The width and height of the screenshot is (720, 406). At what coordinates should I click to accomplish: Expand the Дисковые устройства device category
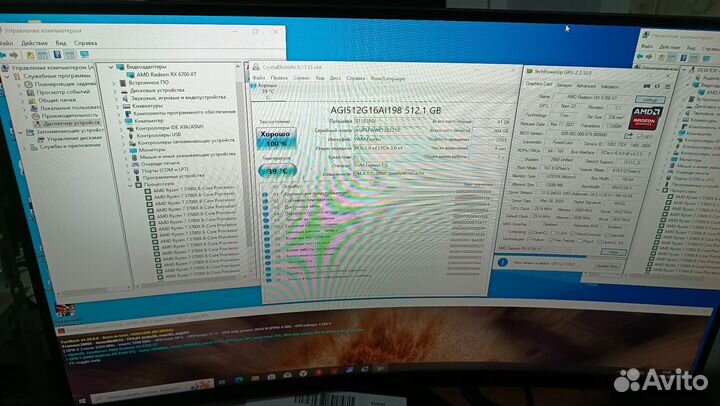116,91
